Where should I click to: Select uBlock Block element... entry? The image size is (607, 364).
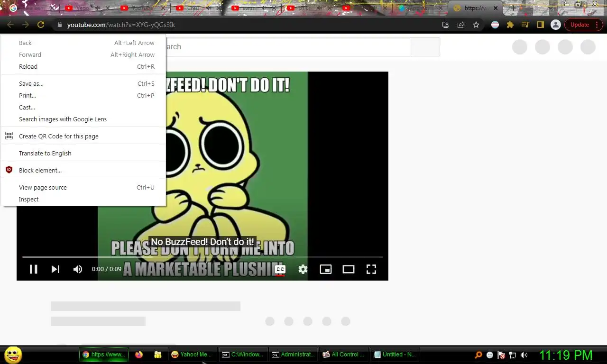[x=83, y=170]
